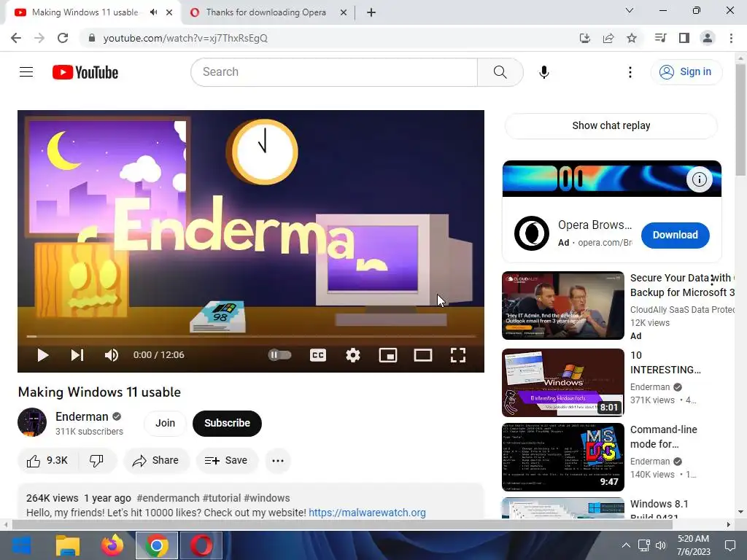Screen dimensions: 747x560
Task: Click the #endermanch hashtag
Action: [169, 498]
